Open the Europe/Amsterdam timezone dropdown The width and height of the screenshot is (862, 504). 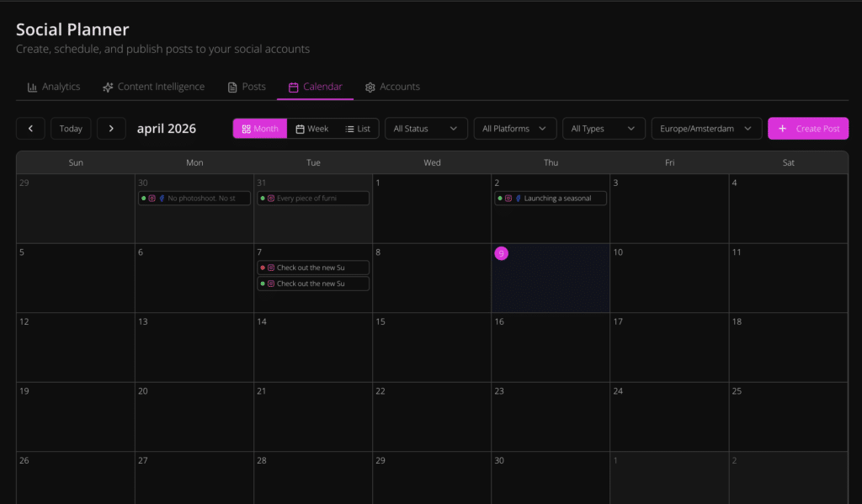(x=705, y=129)
